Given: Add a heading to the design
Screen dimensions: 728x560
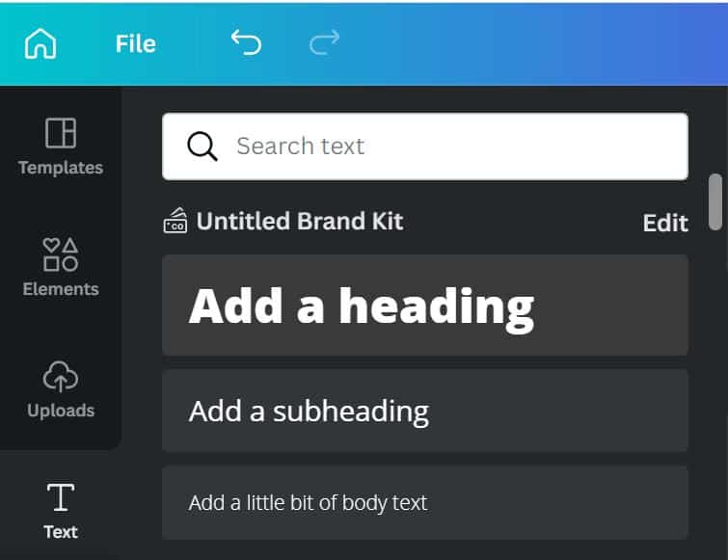Looking at the screenshot, I should [x=425, y=305].
